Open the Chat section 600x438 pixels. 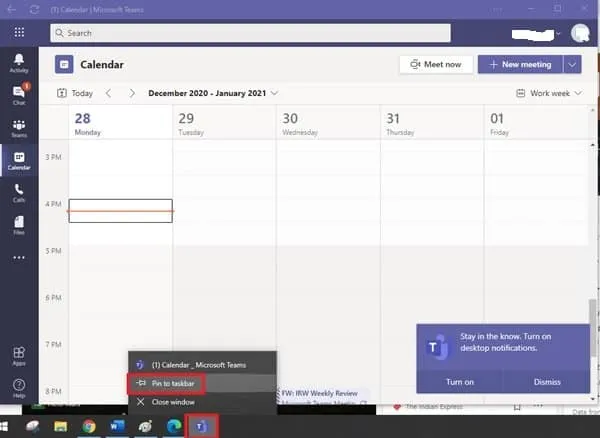pos(18,95)
